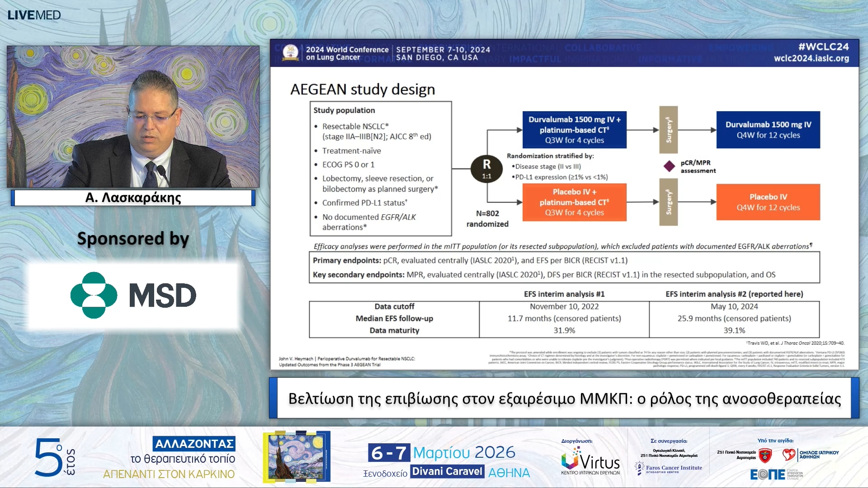
Task: Click the randomization R circle
Action: click(486, 169)
